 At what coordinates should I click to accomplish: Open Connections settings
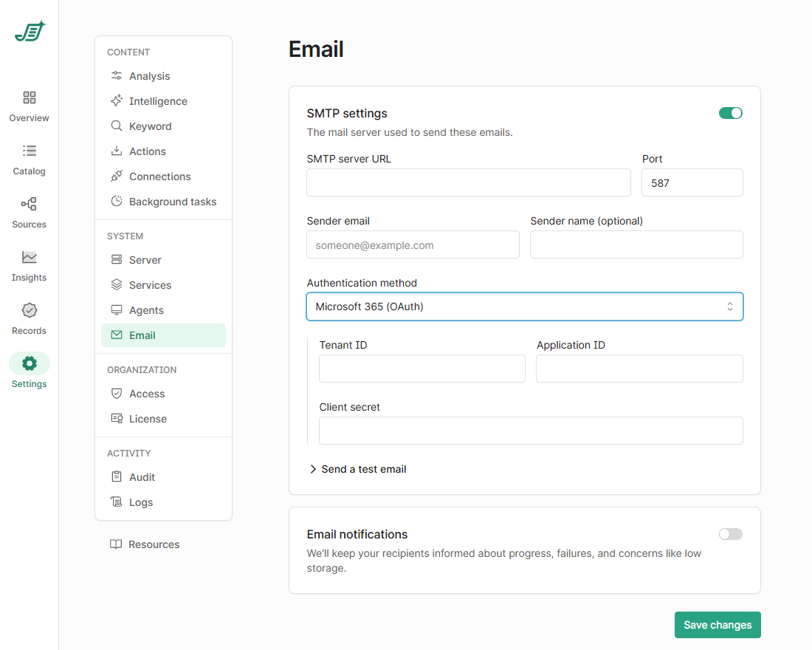[x=163, y=177]
